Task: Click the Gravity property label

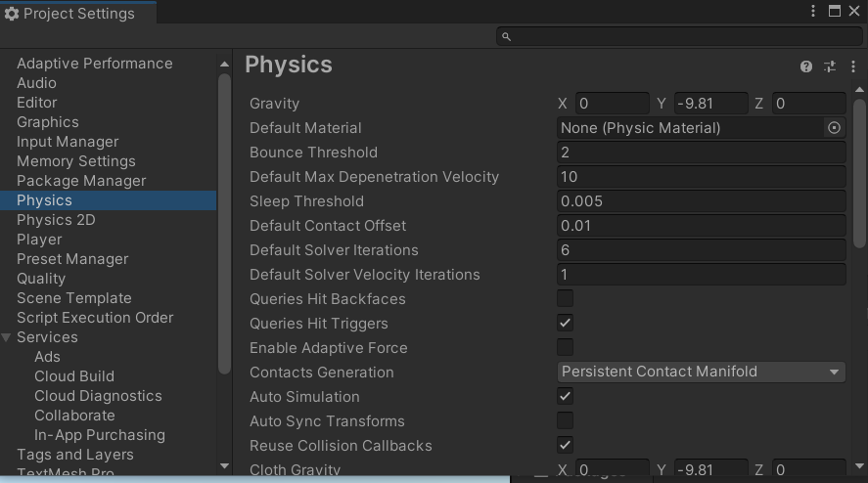Action: pyautogui.click(x=275, y=104)
